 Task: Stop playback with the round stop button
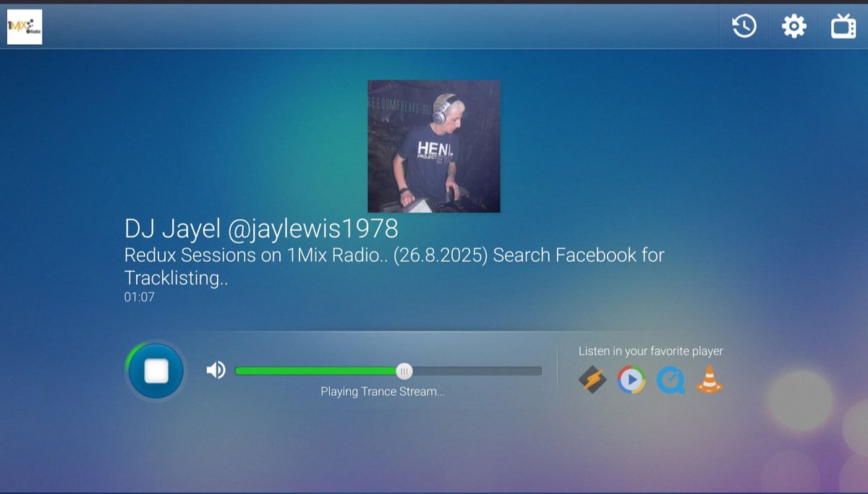click(156, 371)
